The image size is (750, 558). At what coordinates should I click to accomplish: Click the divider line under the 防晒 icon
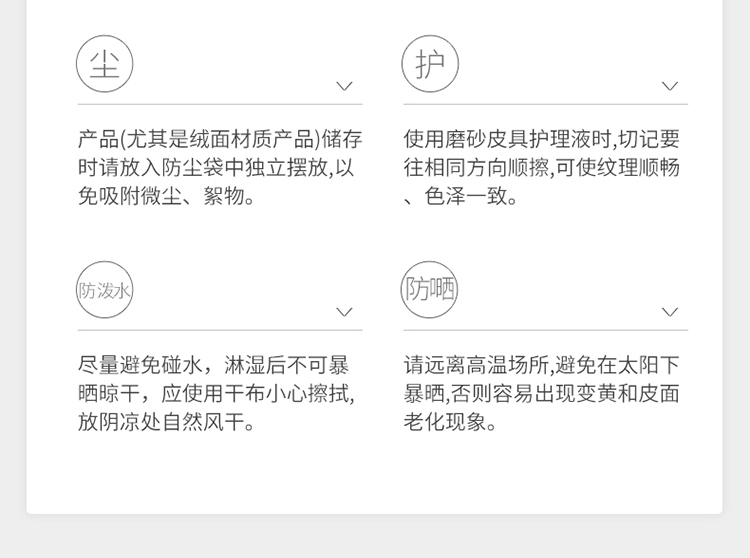(x=546, y=330)
